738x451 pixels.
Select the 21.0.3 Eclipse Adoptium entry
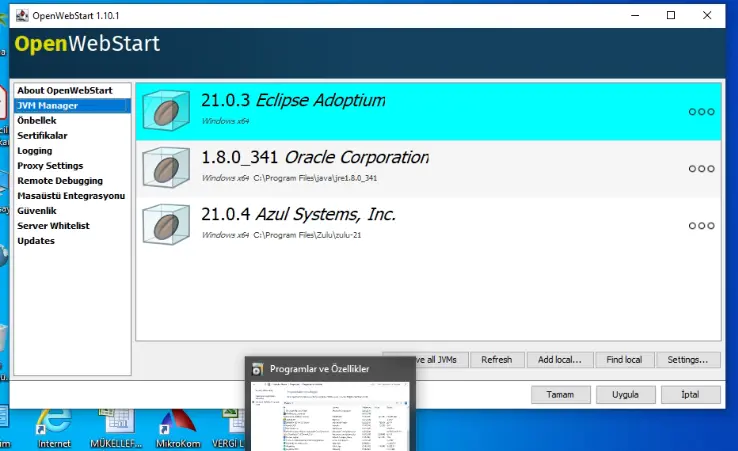click(x=428, y=112)
